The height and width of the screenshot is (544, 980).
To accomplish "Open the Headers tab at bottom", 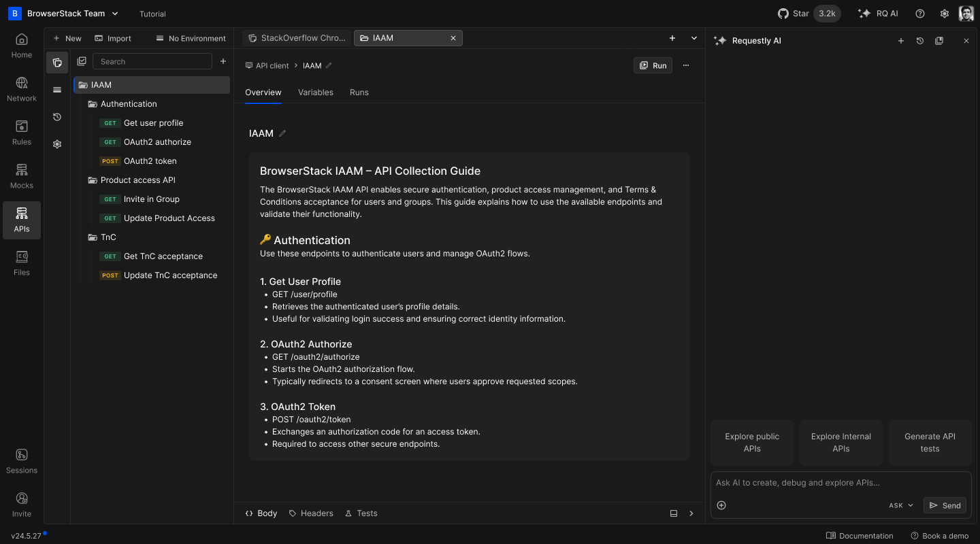I will [x=311, y=513].
